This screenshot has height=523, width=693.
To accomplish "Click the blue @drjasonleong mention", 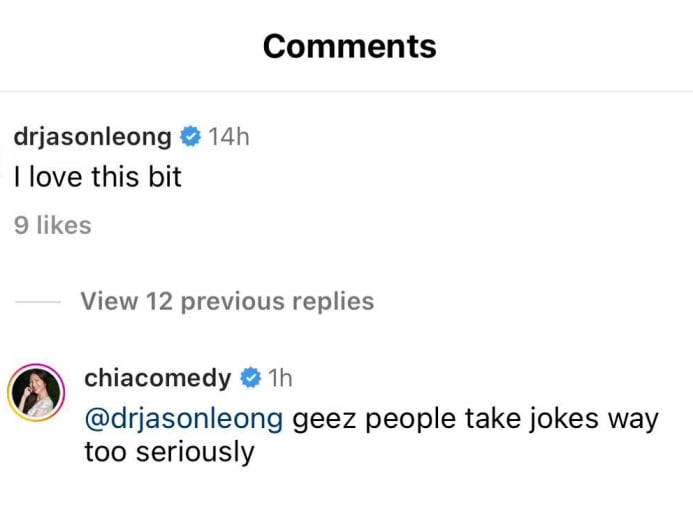I will (184, 418).
